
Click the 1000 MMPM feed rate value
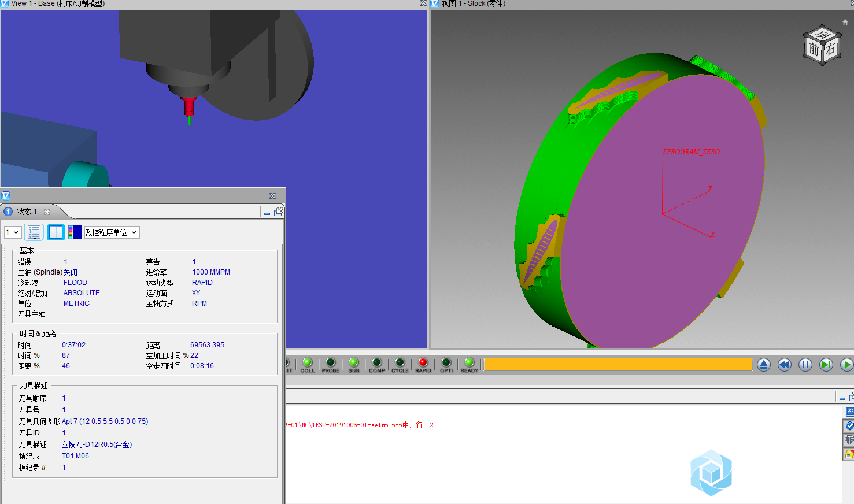211,272
